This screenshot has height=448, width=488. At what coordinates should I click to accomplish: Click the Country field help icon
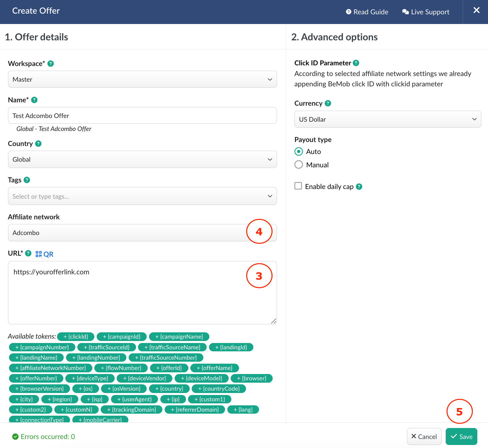point(38,144)
